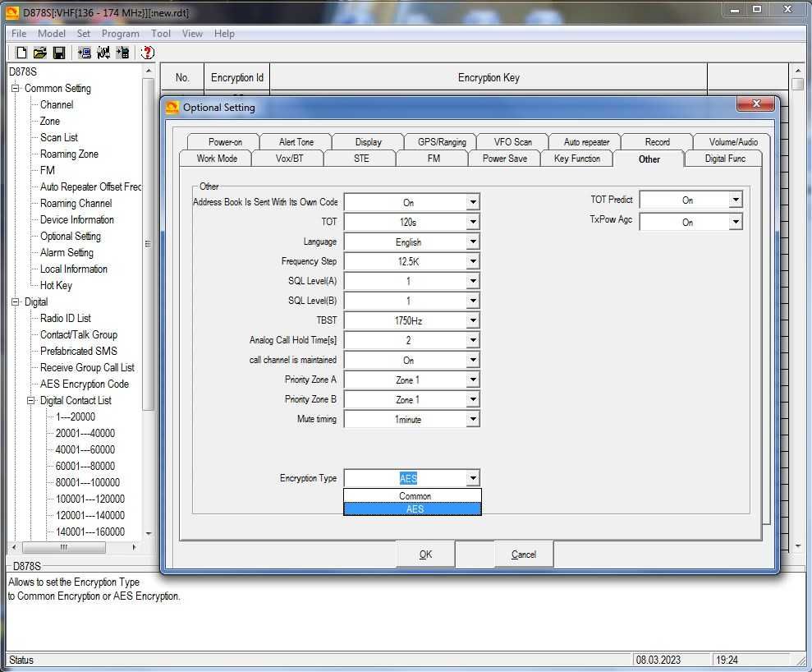Click the Open file toolbar icon
812x672 pixels.
tap(40, 53)
